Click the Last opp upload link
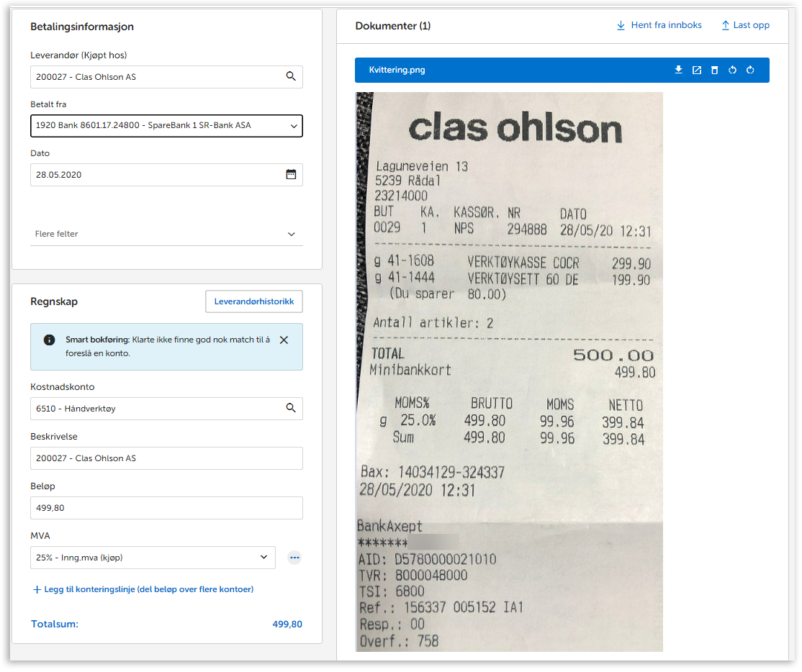The height and width of the screenshot is (672, 802). 745,25
